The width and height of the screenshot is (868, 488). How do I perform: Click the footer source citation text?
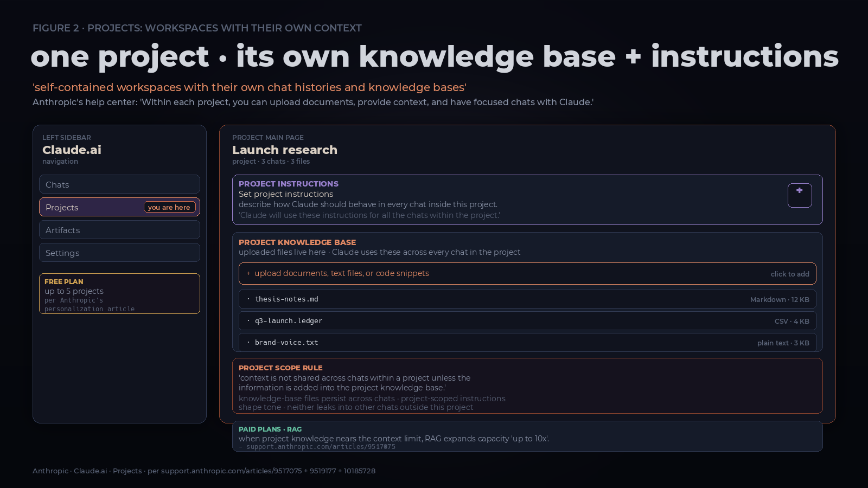coord(204,471)
